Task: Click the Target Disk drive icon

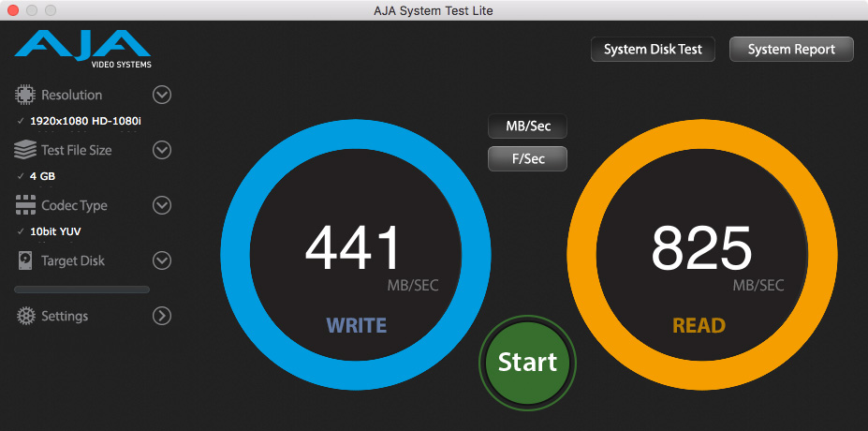Action: tap(25, 260)
